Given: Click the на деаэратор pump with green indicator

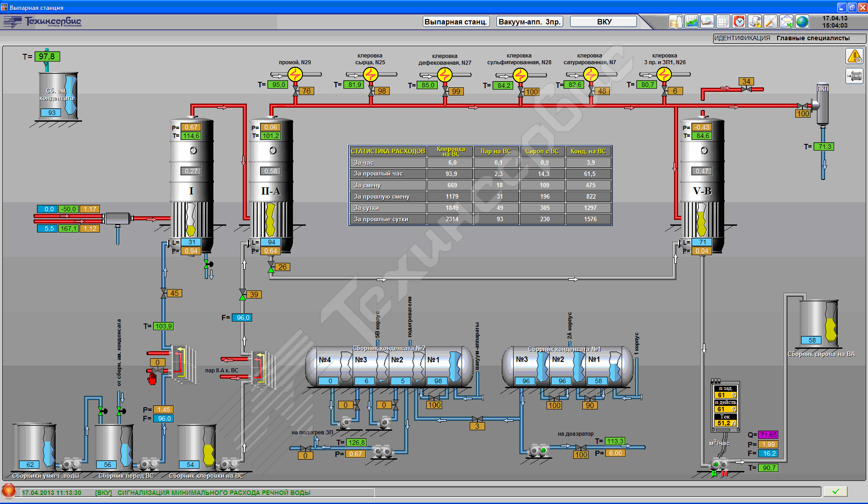Looking at the screenshot, I should coord(538,451).
